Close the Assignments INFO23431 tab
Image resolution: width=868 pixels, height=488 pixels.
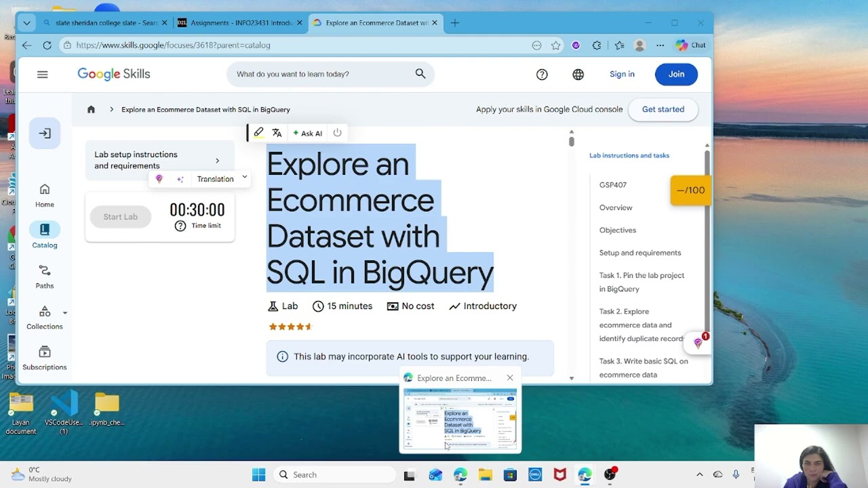[299, 22]
